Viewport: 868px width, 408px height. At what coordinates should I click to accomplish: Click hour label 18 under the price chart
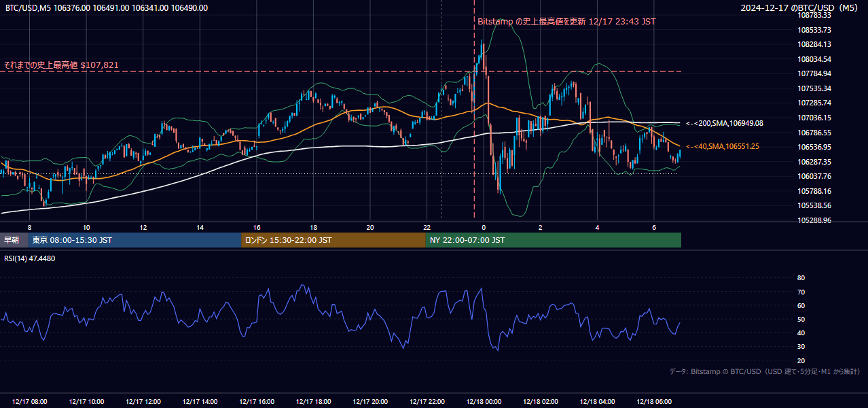tap(313, 227)
